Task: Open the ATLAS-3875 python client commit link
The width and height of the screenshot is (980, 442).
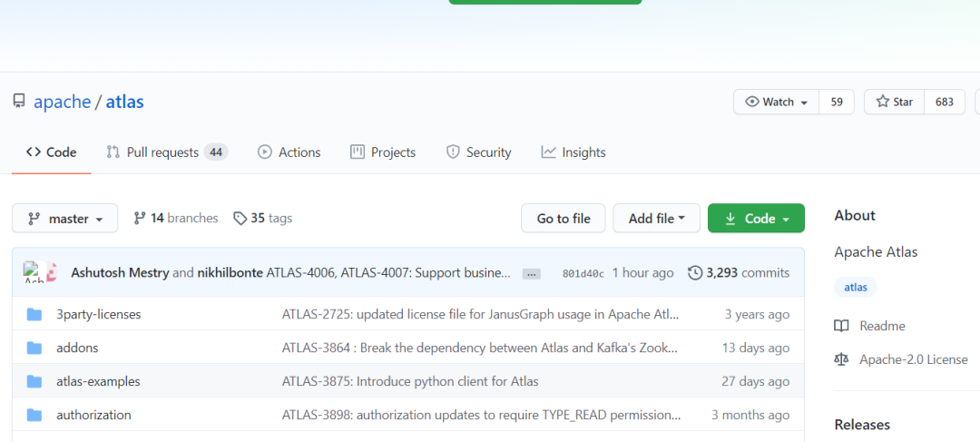Action: click(410, 381)
